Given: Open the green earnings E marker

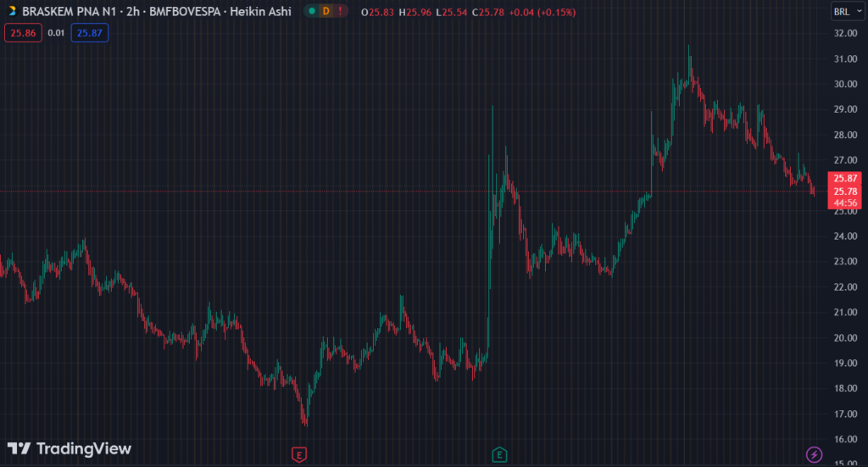Looking at the screenshot, I should 499,455.
